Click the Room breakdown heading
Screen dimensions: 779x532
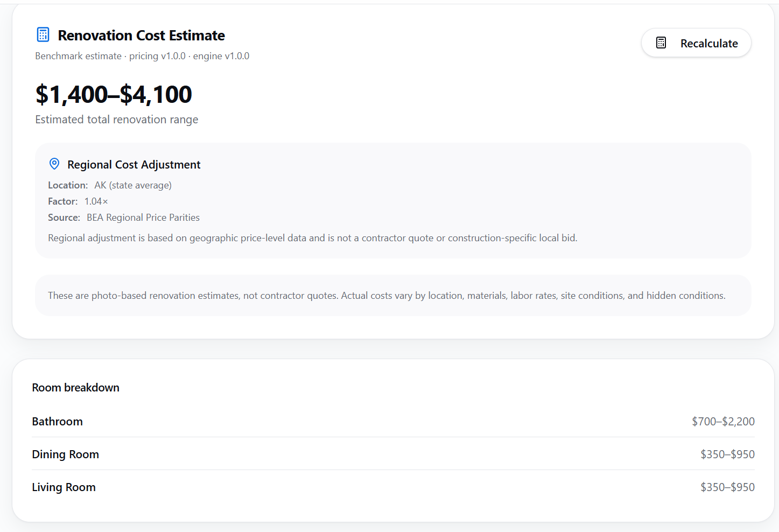76,388
